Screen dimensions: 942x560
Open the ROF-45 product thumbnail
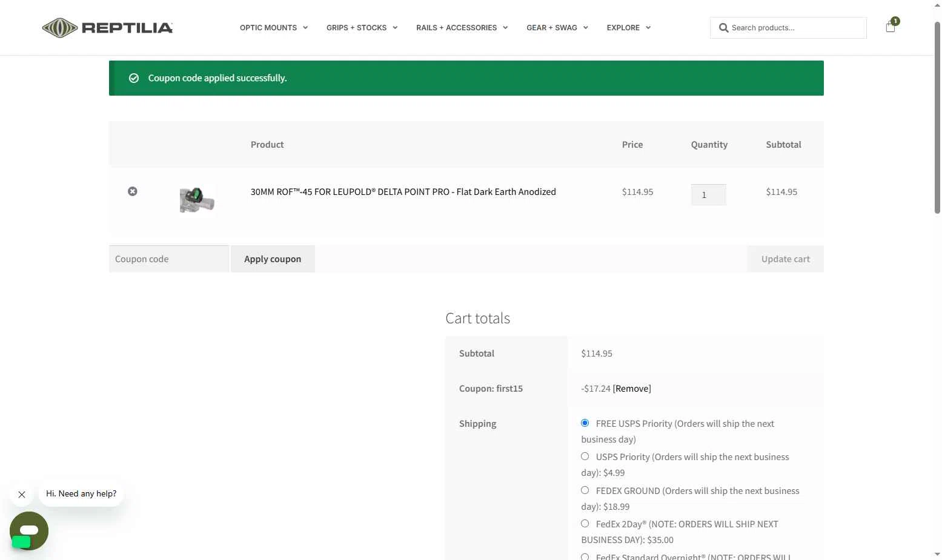[197, 199]
